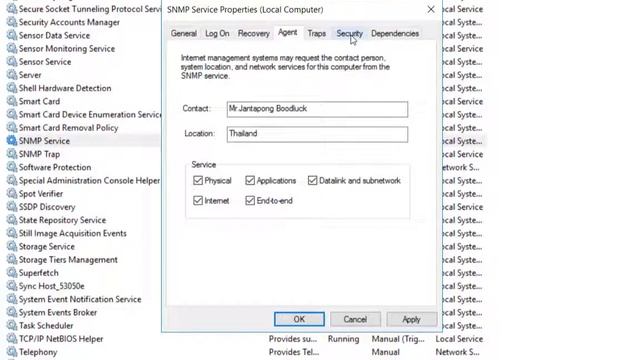Switch to the Recovery tab
This screenshot has height=360, width=640.
pos(253,33)
